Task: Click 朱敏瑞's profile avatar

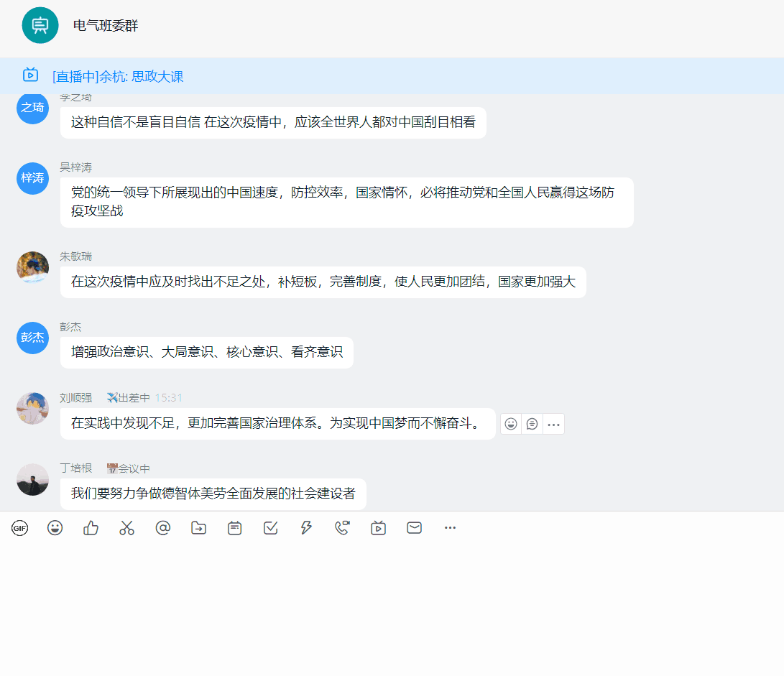Action: coord(32,267)
